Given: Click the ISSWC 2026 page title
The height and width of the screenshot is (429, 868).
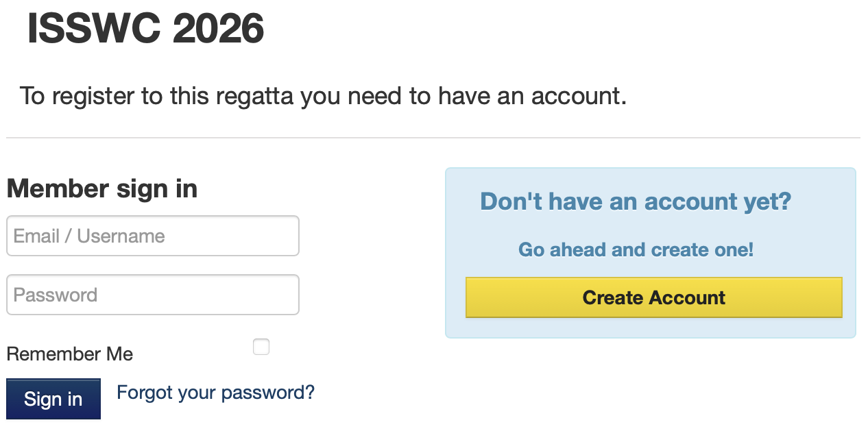Looking at the screenshot, I should [145, 29].
